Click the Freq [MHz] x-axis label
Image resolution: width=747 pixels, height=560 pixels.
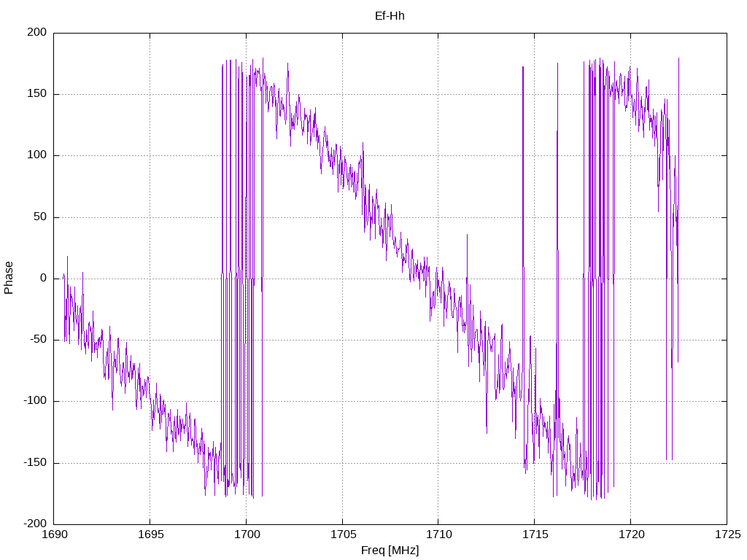[x=390, y=551]
